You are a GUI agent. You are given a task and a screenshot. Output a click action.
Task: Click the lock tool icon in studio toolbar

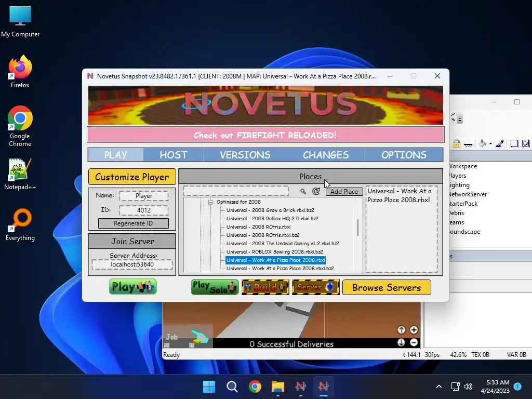[x=457, y=143]
